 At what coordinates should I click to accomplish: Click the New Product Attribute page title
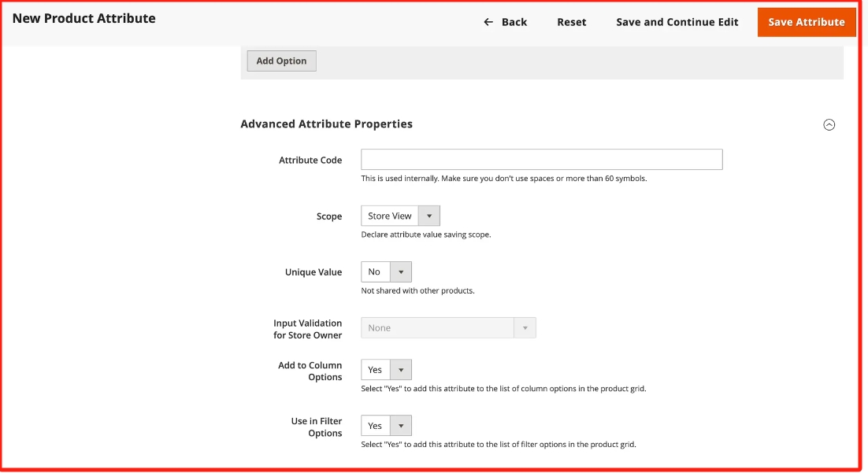(83, 18)
